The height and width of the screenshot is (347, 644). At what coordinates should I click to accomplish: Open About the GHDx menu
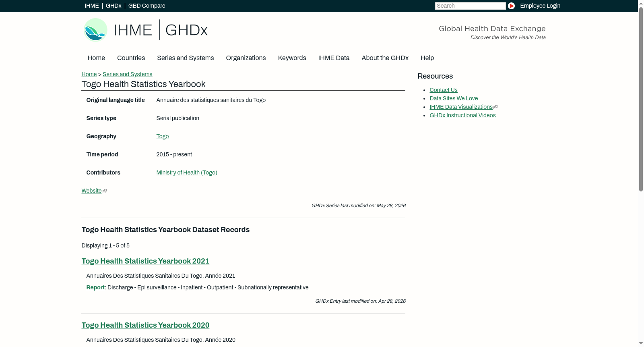click(385, 58)
